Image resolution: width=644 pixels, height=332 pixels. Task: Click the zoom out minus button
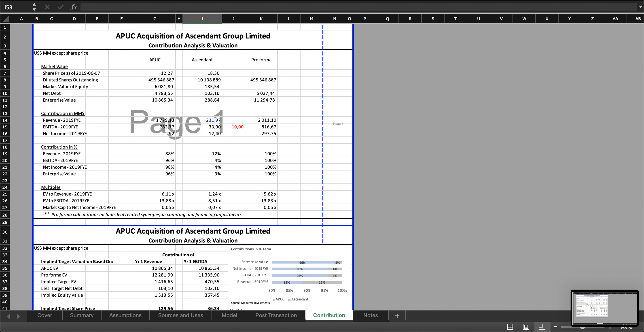pyautogui.click(x=555, y=327)
